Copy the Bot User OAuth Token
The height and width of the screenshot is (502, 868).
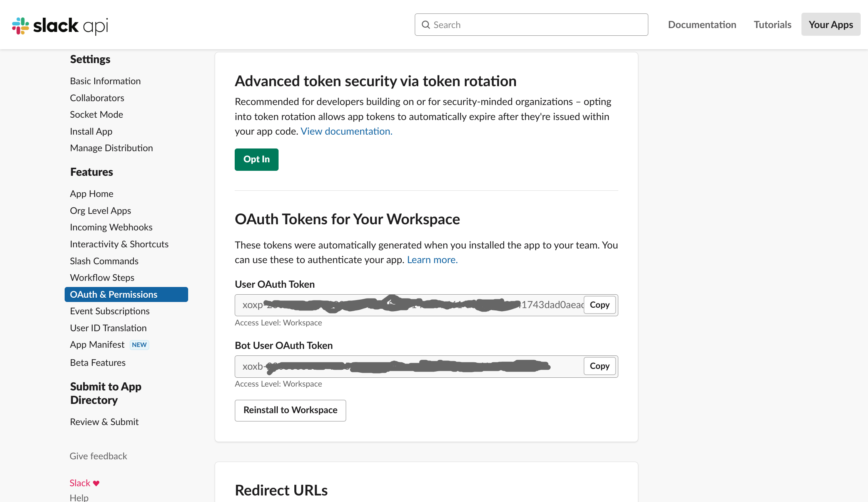click(599, 366)
